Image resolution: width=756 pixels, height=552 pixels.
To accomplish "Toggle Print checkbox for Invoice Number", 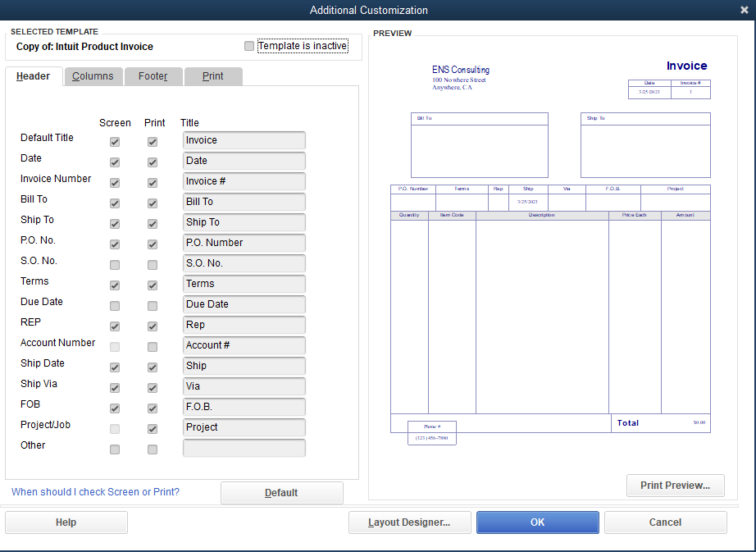I will (153, 183).
